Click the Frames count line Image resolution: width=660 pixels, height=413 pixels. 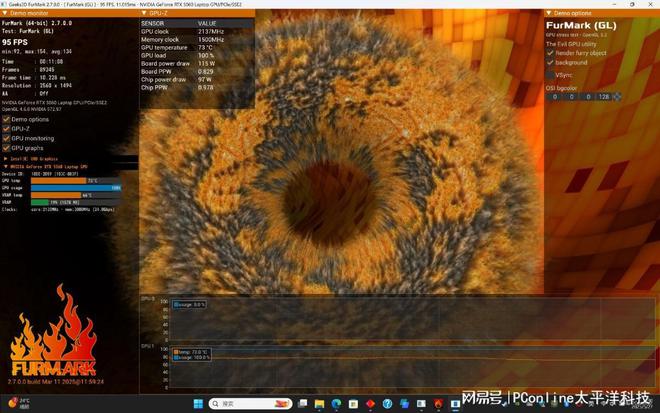[28, 69]
